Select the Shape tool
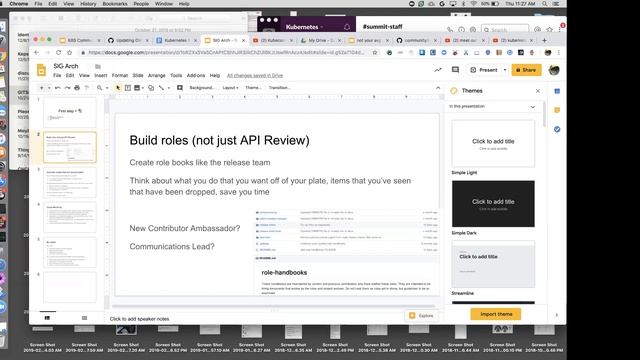 [x=151, y=88]
